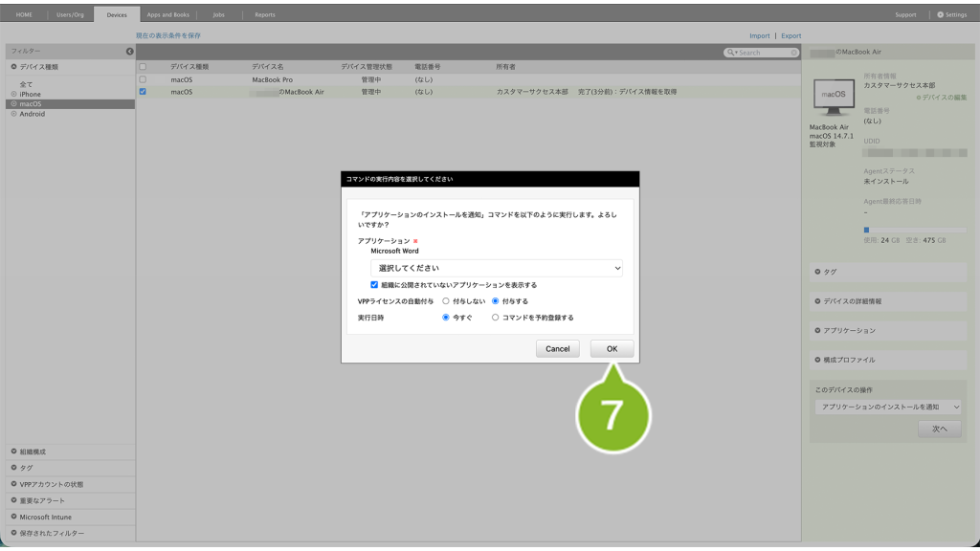Select VPP license 付与する radio
The image size is (980, 551).
495,301
